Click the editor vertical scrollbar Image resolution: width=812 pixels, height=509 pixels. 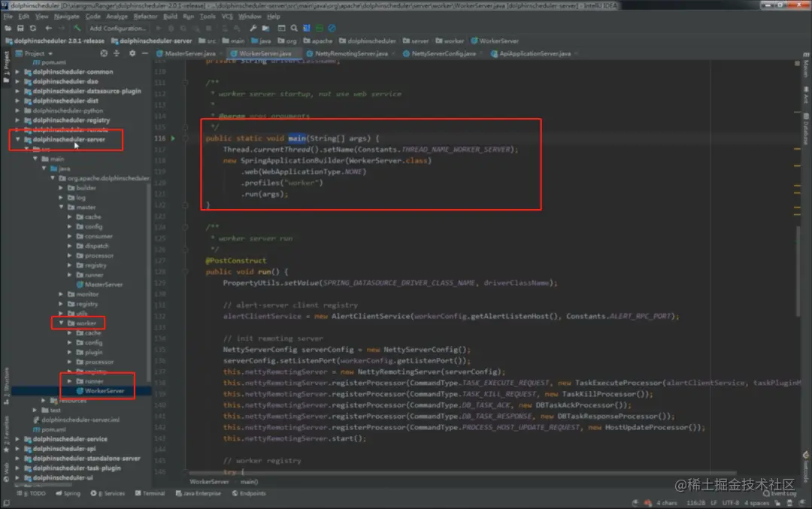coord(798,272)
